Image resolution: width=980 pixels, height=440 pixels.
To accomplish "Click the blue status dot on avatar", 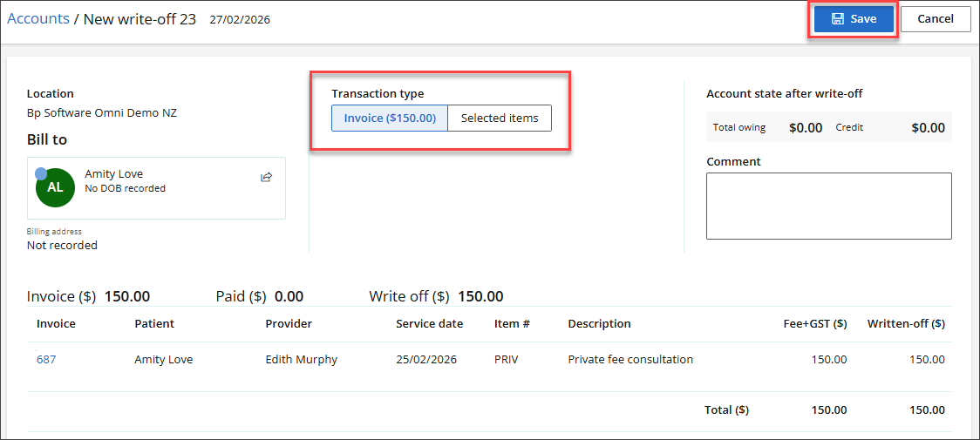I will [x=41, y=174].
